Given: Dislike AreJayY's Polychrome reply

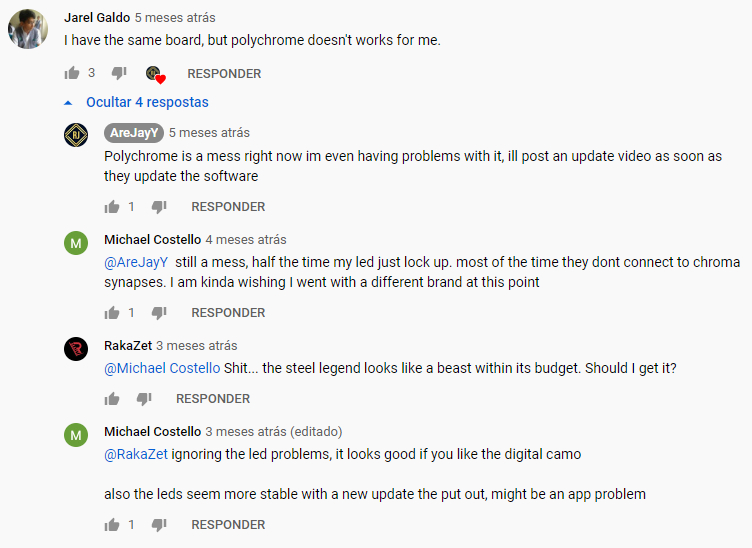Looking at the screenshot, I should tap(159, 206).
